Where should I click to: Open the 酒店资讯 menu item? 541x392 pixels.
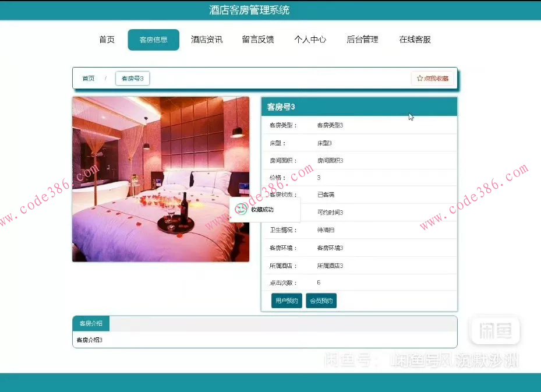(207, 39)
